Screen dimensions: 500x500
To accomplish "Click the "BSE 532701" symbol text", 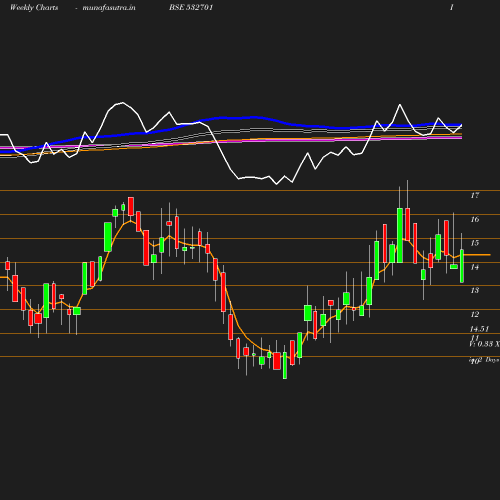I will pyautogui.click(x=191, y=7).
